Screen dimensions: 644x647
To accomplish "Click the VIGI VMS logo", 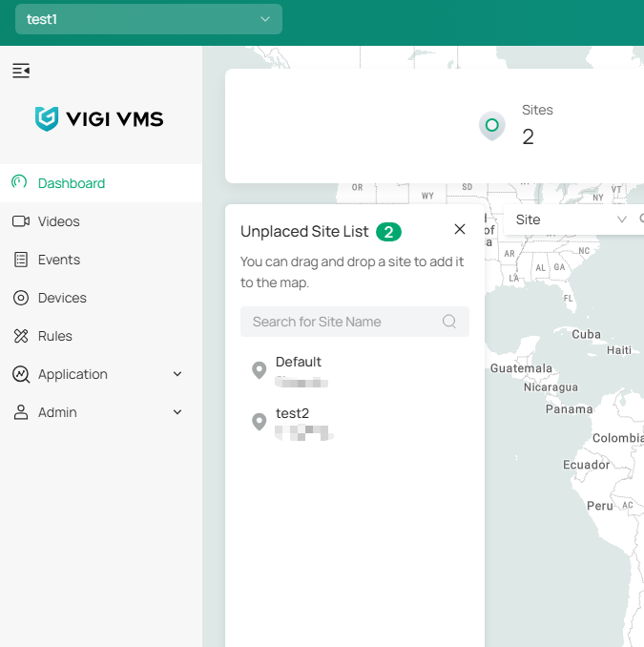I will (x=99, y=119).
